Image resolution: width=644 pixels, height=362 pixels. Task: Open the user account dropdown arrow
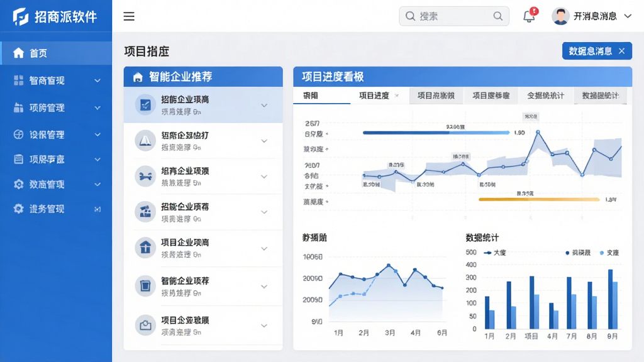628,16
